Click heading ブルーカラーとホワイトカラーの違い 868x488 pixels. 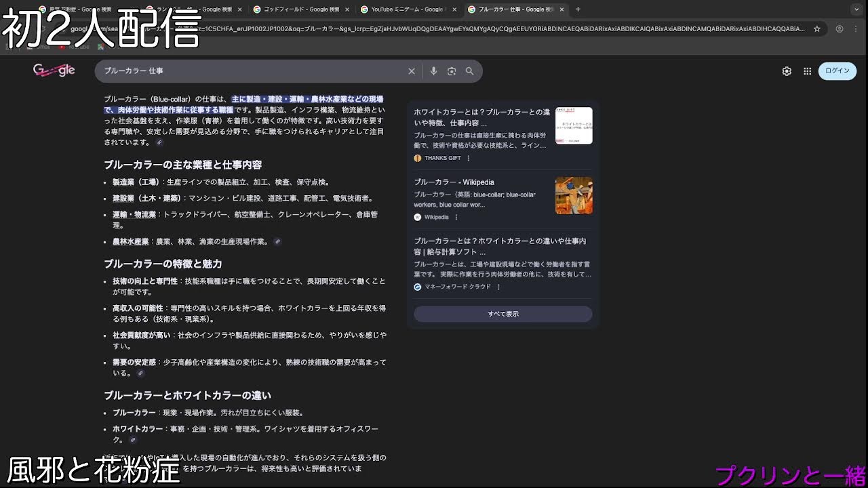point(187,395)
